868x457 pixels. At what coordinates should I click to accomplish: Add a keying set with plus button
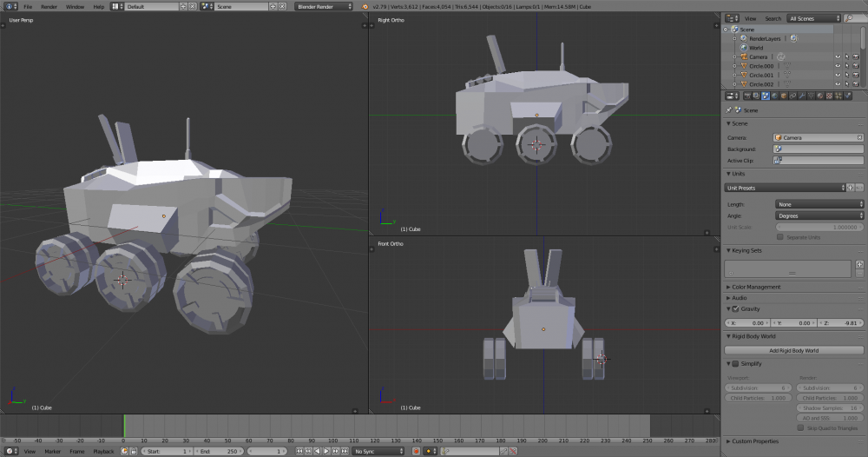pos(859,264)
